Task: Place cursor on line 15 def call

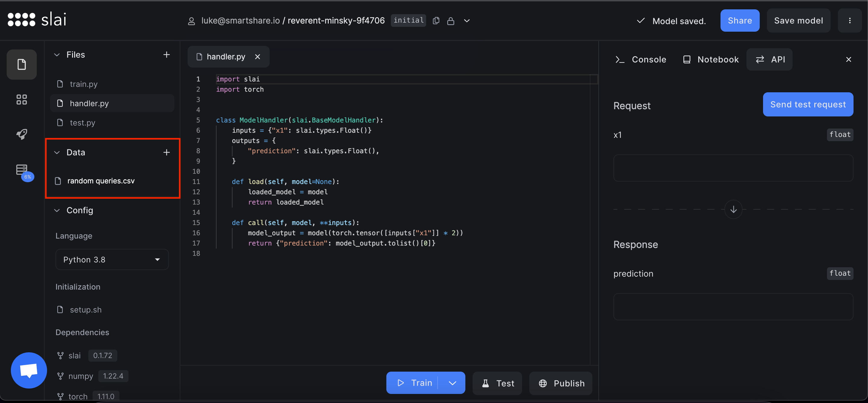Action: coord(295,222)
